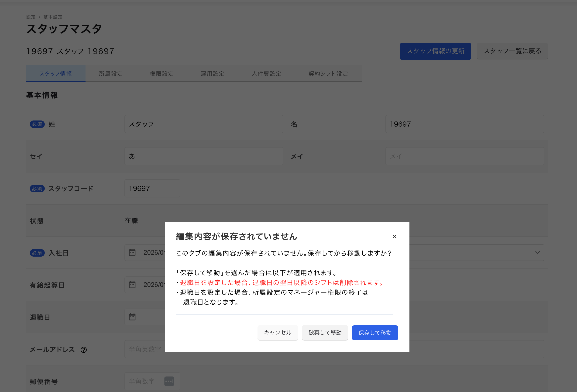The image size is (577, 392).
Task: Open calendar icon for 退職日
Action: click(132, 317)
